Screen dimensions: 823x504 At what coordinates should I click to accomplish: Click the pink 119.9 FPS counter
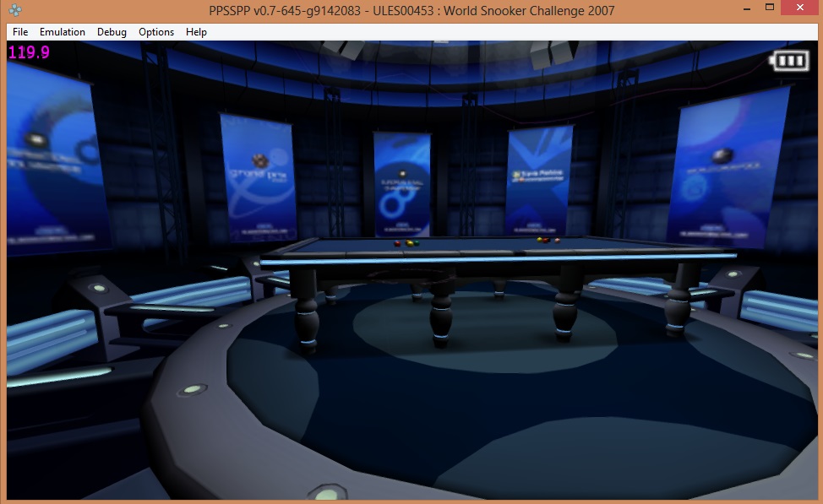pos(29,52)
